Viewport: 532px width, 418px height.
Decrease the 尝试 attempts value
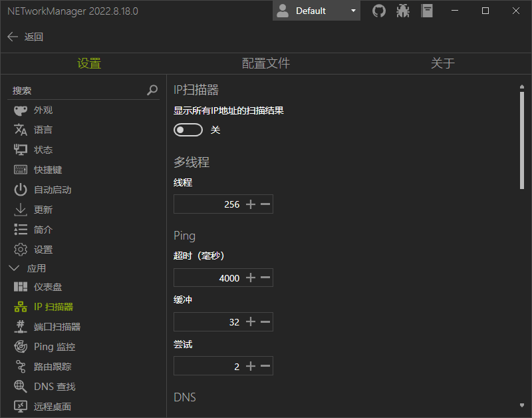tap(265, 366)
